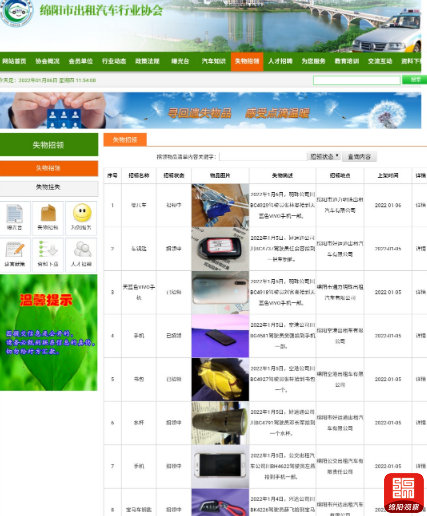Image resolution: width=427 pixels, height=516 pixels.
Task: Open details link for row 2
Action: pyautogui.click(x=420, y=249)
